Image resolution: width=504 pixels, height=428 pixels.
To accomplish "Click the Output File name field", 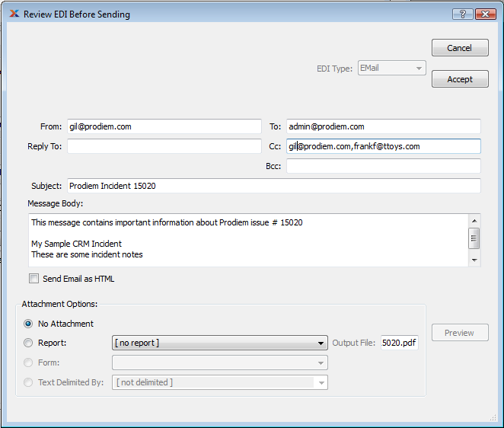I will (399, 343).
